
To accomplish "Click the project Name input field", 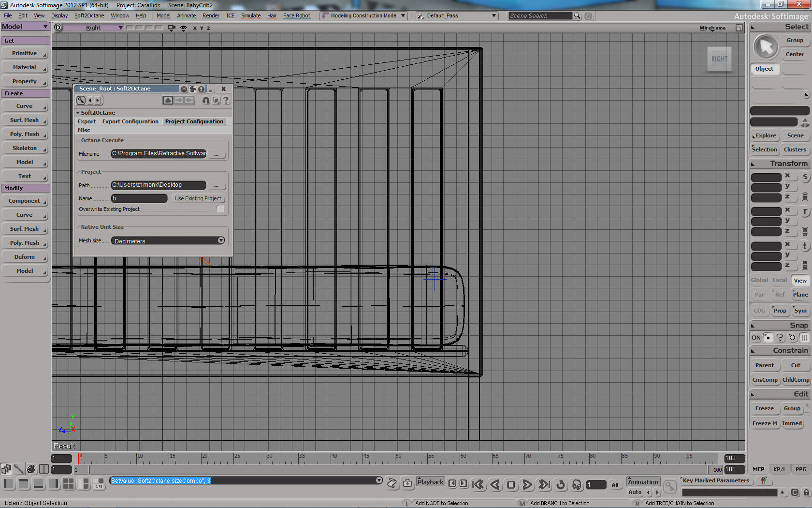I will coord(139,198).
